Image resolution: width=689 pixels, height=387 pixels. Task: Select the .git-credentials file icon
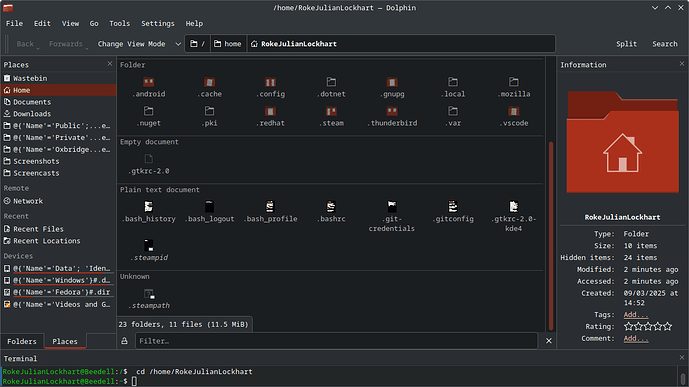392,206
